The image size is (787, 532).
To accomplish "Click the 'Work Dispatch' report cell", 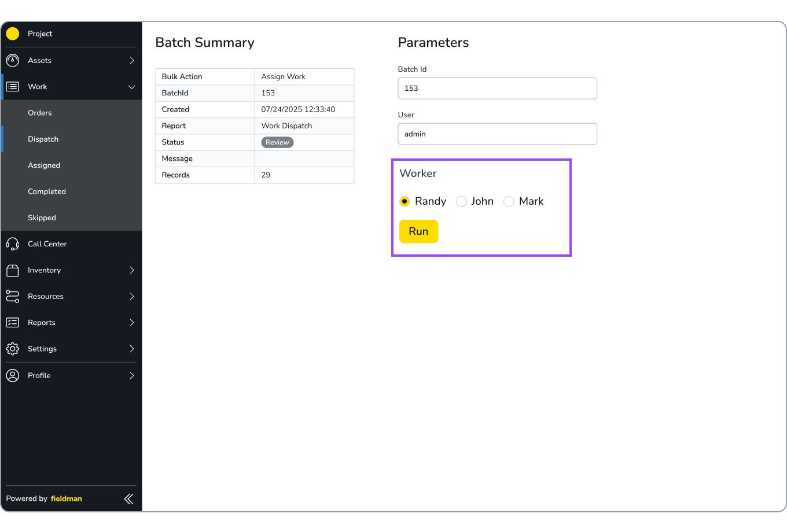I will point(304,125).
